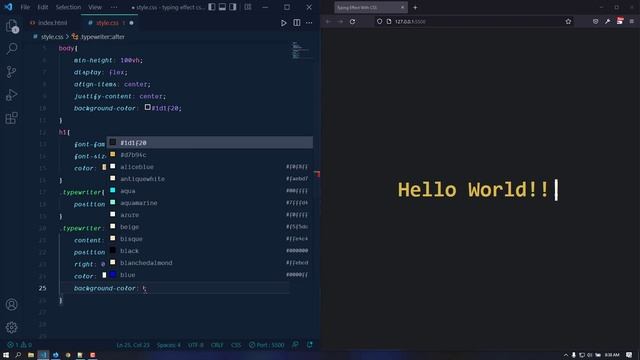Viewport: 640px width, 360px height.
Task: Click the feedback icon in status bar
Action: pos(296,345)
